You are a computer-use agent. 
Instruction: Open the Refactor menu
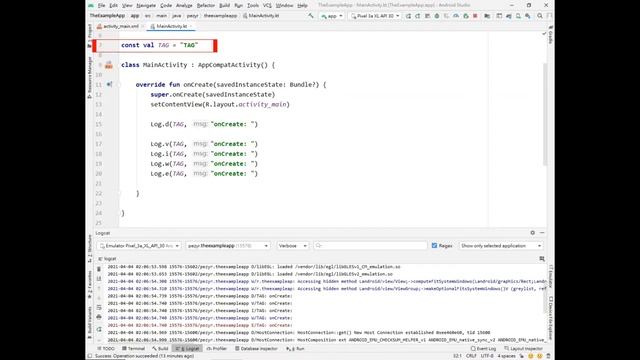(206, 5)
